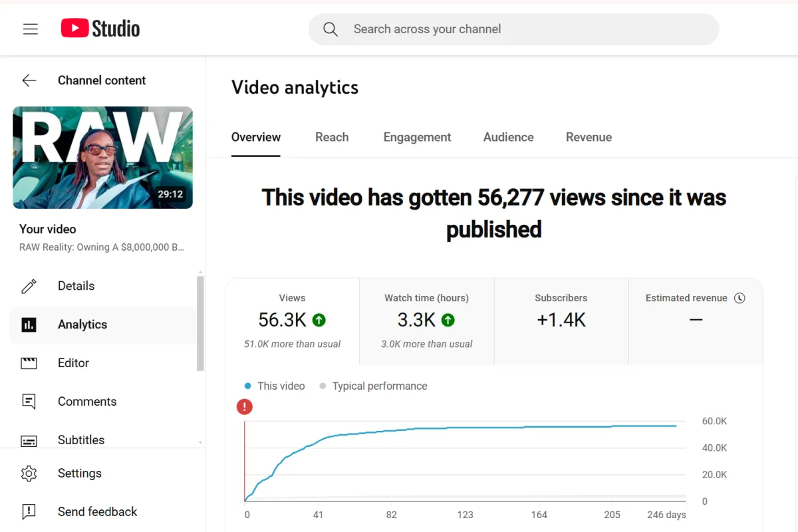The height and width of the screenshot is (532, 798).
Task: Click the Subtitles icon
Action: [29, 440]
